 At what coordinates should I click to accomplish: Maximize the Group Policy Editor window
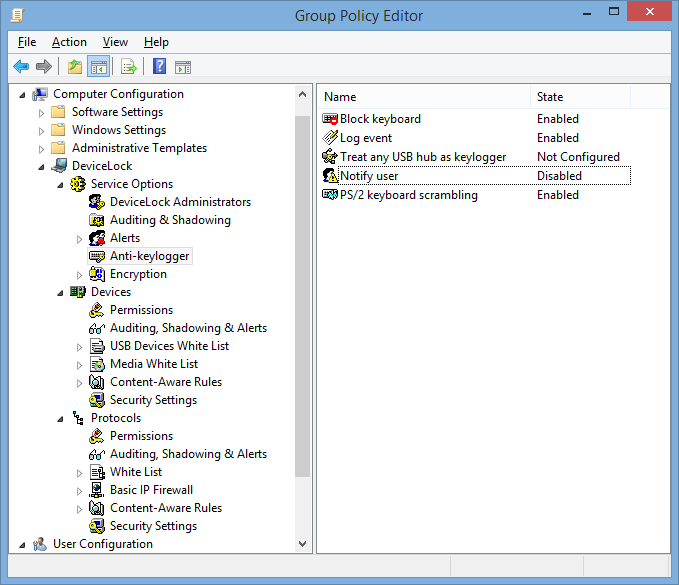click(x=614, y=12)
